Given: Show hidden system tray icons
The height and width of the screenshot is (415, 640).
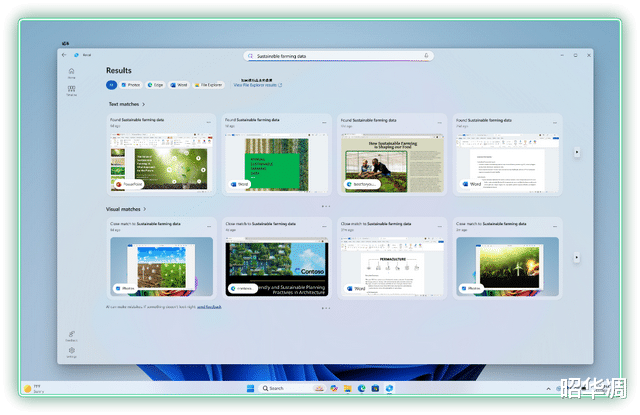Looking at the screenshot, I should click(548, 388).
